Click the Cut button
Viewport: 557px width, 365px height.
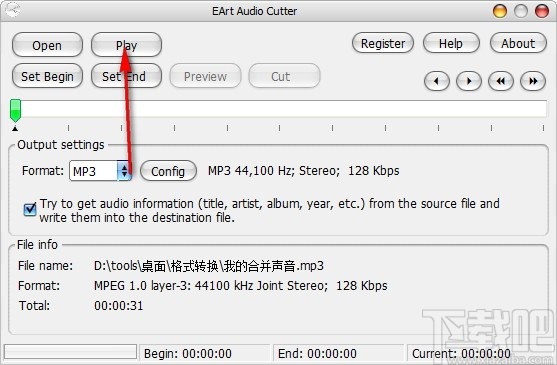point(284,76)
